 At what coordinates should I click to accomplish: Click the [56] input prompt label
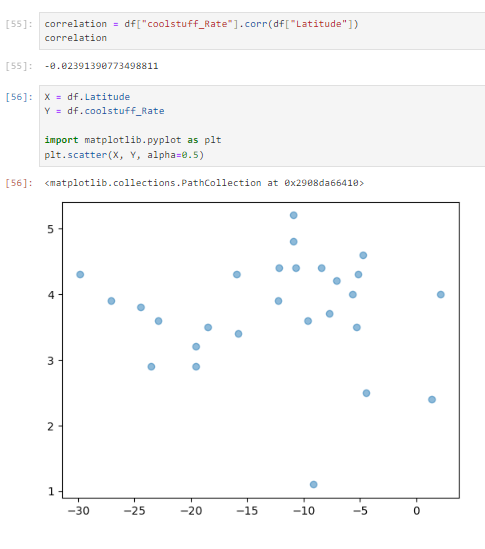(x=19, y=97)
